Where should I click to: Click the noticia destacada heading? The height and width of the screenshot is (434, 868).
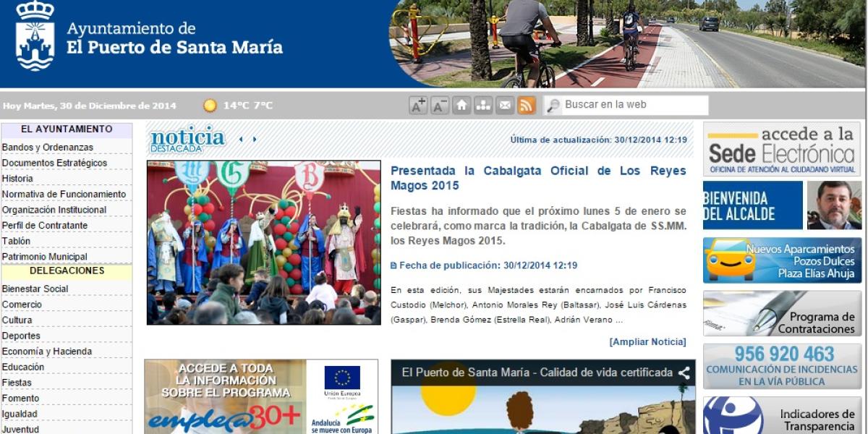tap(187, 139)
